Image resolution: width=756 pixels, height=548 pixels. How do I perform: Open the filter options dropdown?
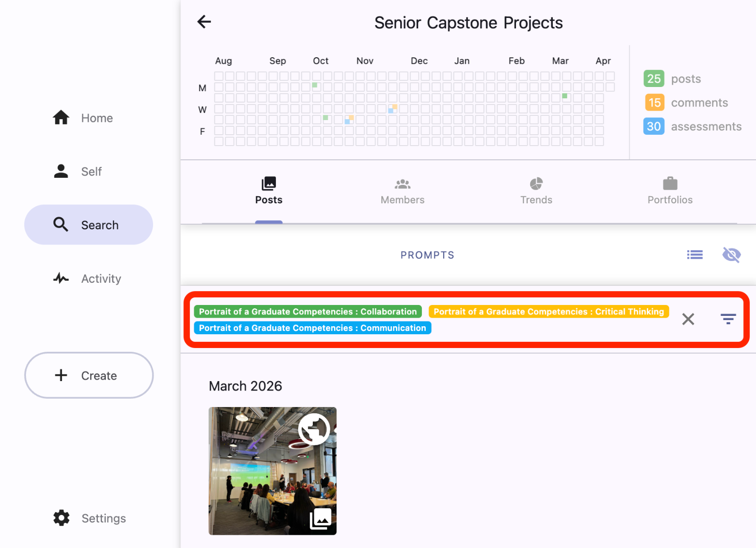tap(728, 319)
